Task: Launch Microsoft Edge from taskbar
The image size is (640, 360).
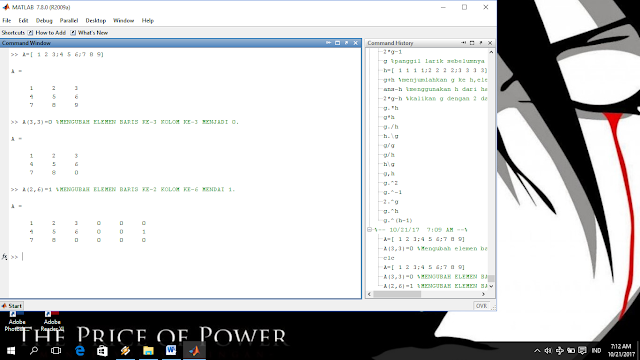Action: (x=80, y=351)
